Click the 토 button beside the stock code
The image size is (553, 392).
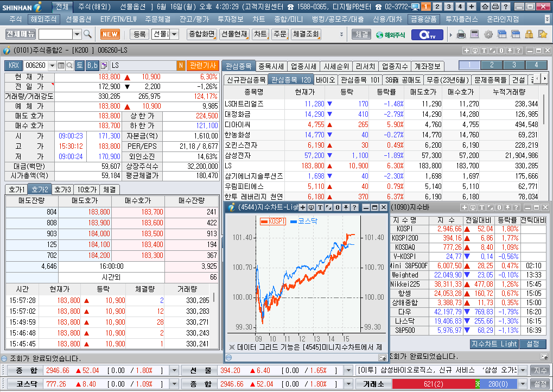coord(80,65)
